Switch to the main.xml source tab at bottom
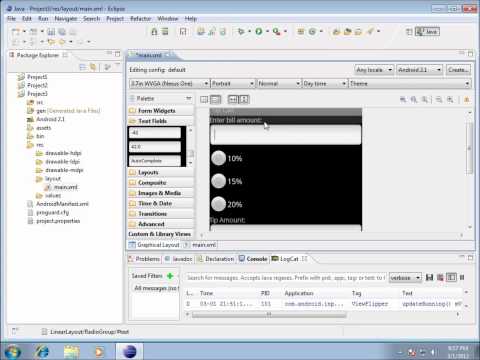 [x=200, y=245]
